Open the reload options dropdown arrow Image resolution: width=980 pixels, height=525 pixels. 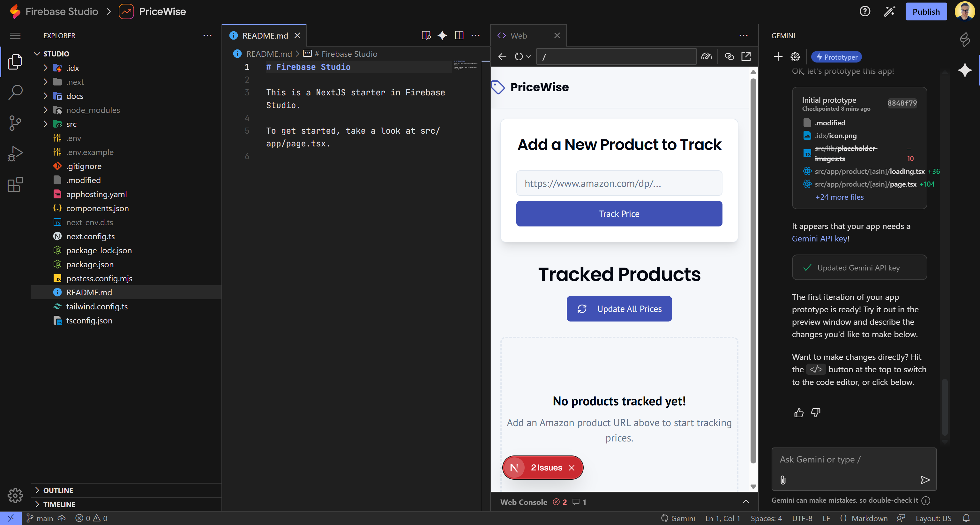coord(528,57)
